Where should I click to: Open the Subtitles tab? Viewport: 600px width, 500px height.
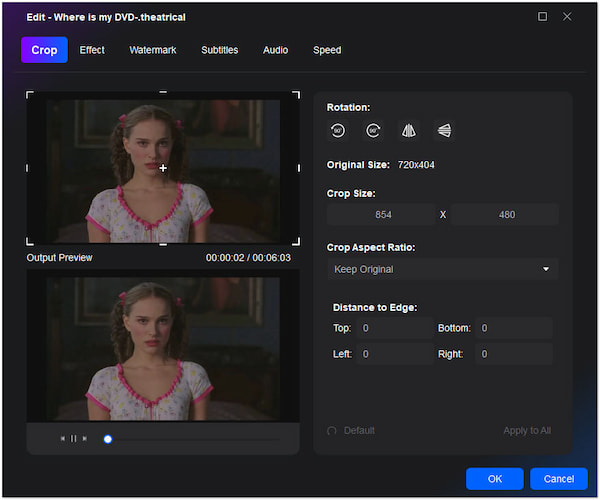coord(220,50)
